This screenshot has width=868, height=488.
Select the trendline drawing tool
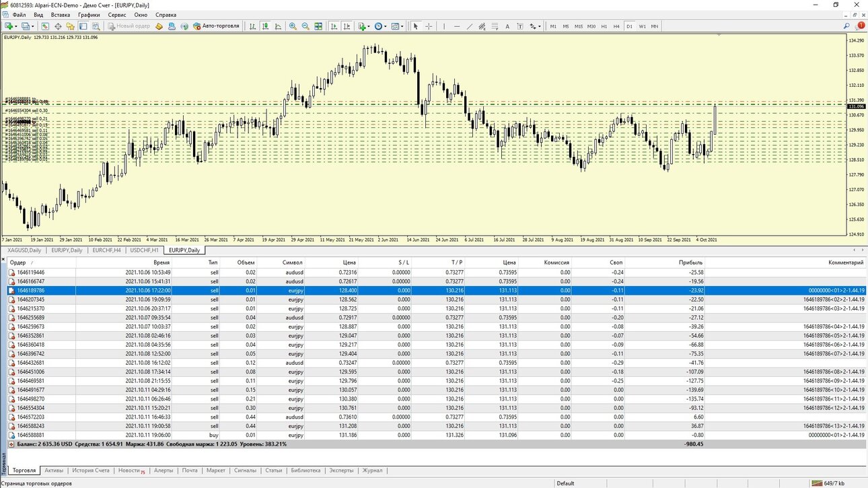pos(470,26)
